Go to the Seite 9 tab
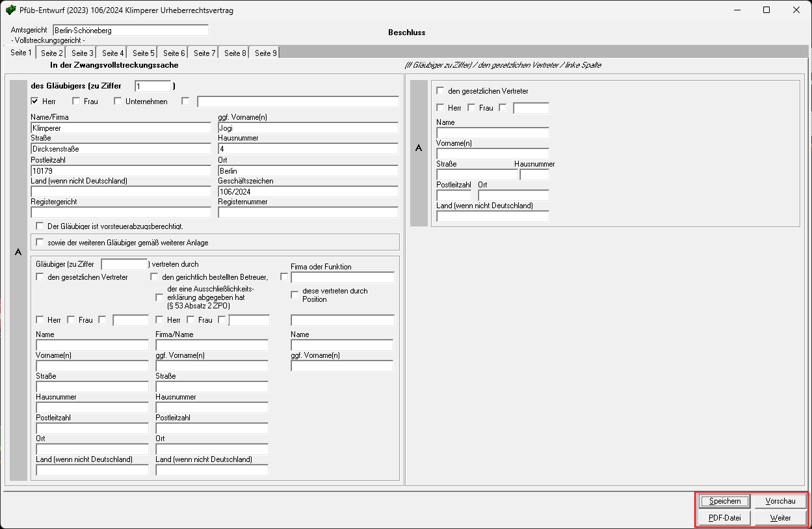This screenshot has width=812, height=529. point(265,53)
